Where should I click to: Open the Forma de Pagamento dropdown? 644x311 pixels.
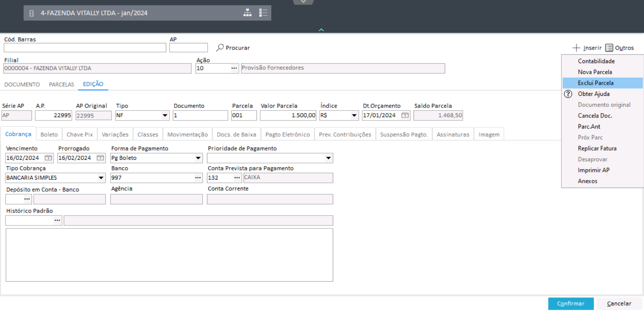pos(198,158)
